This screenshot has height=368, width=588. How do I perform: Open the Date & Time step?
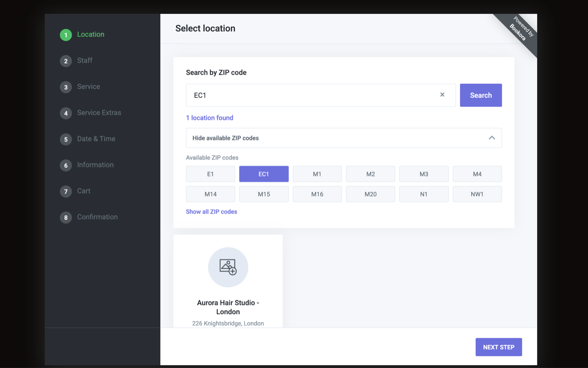[96, 139]
